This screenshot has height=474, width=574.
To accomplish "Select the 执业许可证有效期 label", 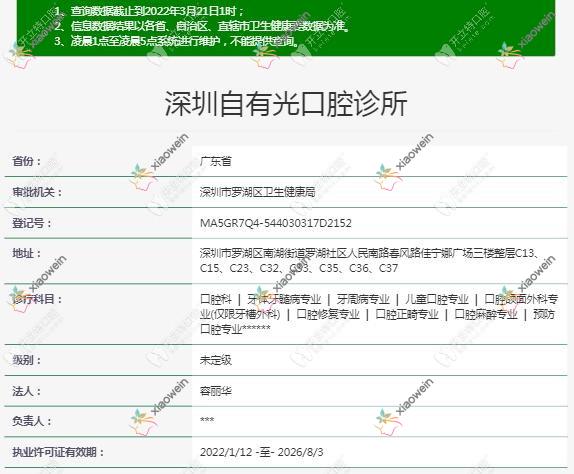I will tap(58, 452).
